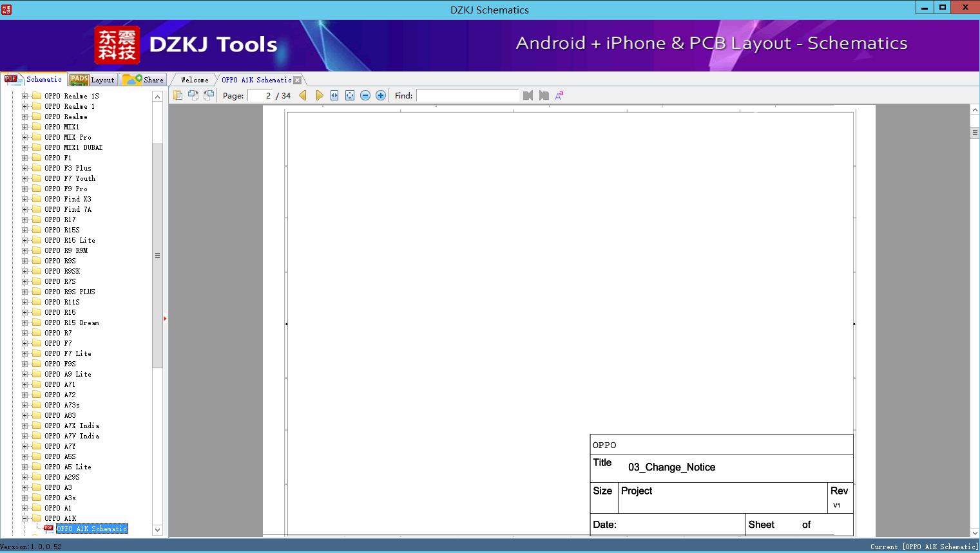Click document scrollbar up arrow

pyautogui.click(x=975, y=110)
